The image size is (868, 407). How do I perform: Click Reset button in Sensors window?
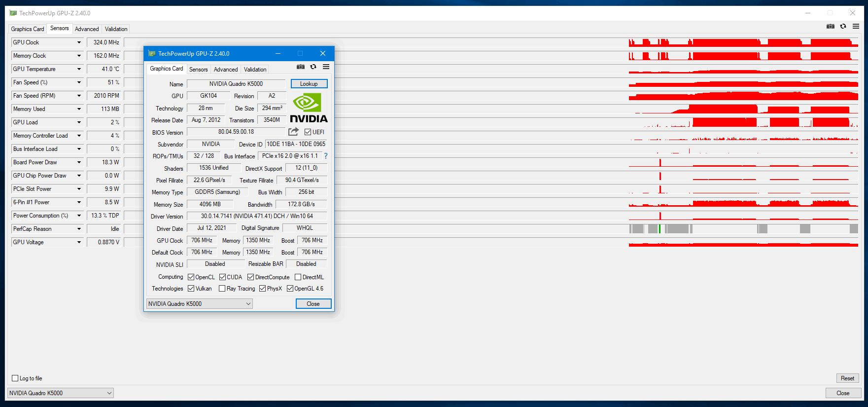pos(848,378)
